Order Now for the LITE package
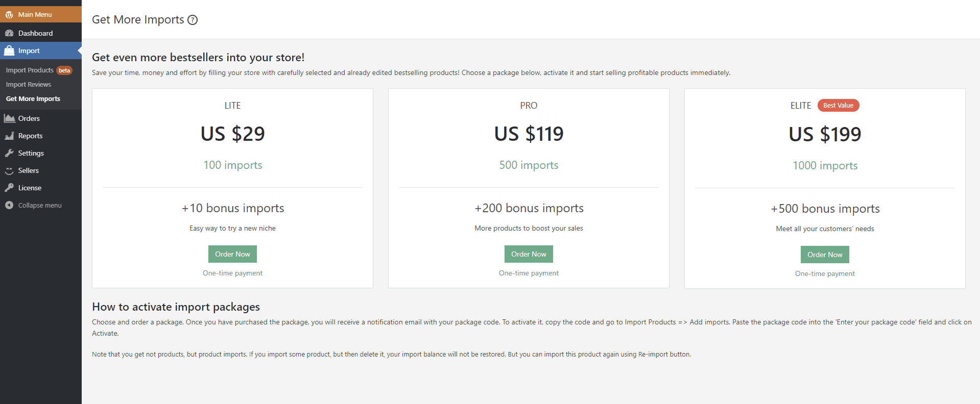980x404 pixels. point(232,254)
